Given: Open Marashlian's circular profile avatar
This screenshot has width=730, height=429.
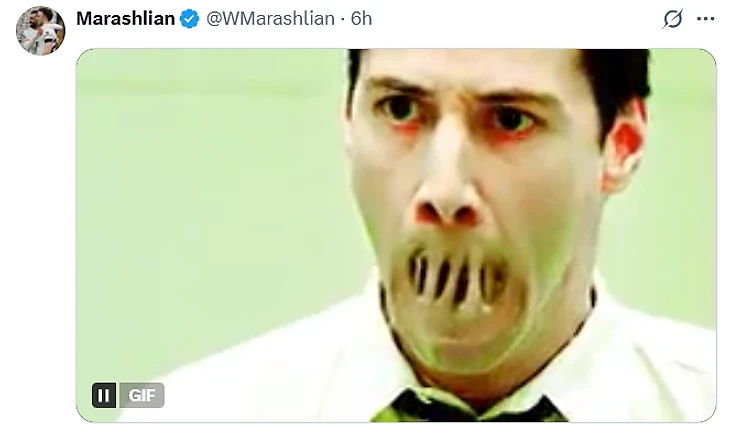Looking at the screenshot, I should [41, 31].
